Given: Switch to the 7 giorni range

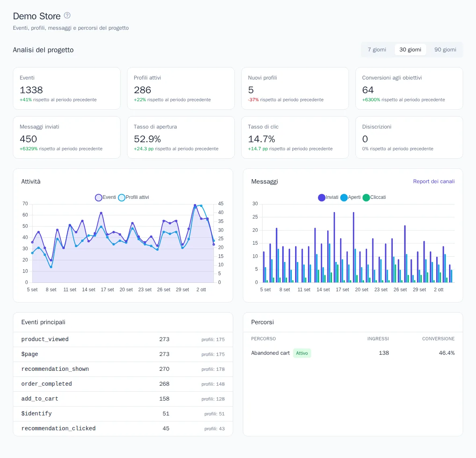Looking at the screenshot, I should coord(377,50).
